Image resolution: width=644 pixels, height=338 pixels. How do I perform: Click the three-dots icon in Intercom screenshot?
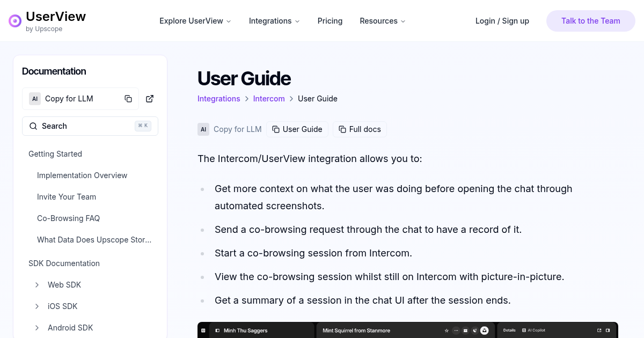pos(456,330)
